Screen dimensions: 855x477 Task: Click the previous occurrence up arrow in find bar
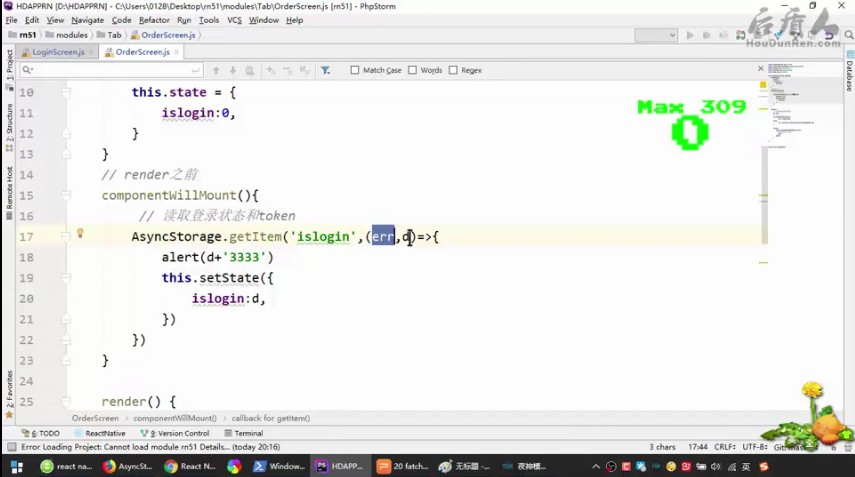pyautogui.click(x=215, y=70)
